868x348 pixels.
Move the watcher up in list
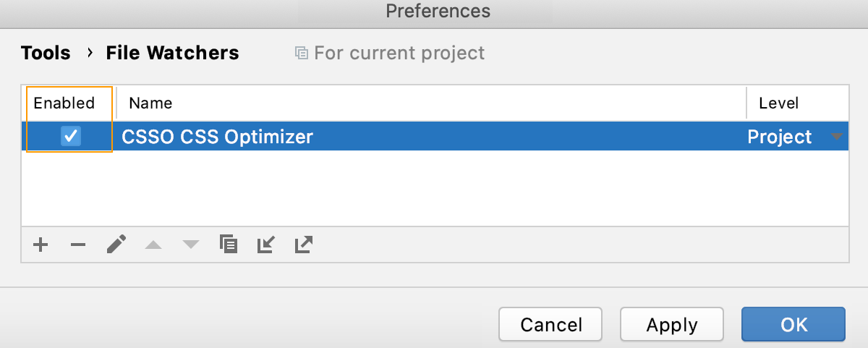point(153,245)
